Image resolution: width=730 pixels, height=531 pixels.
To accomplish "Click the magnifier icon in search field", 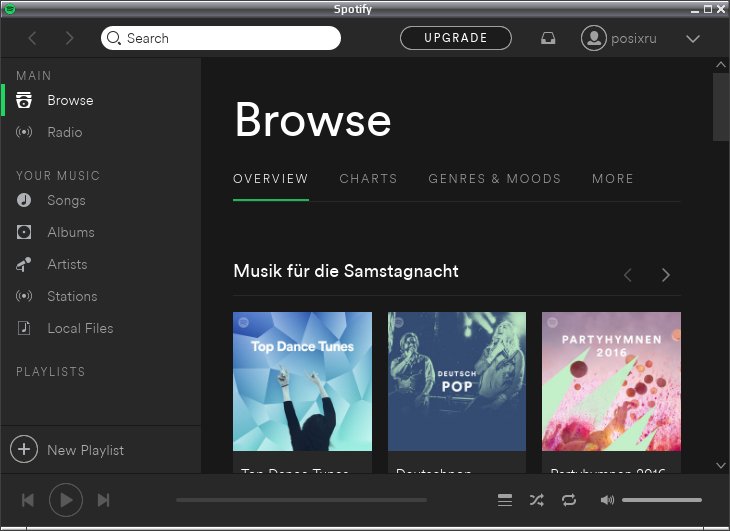I will point(114,38).
